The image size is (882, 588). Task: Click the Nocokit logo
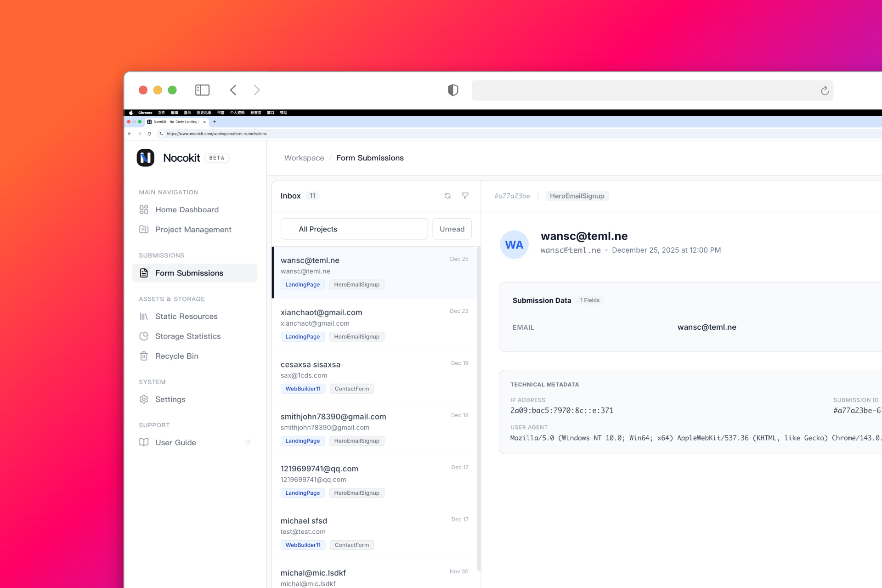coord(145,158)
